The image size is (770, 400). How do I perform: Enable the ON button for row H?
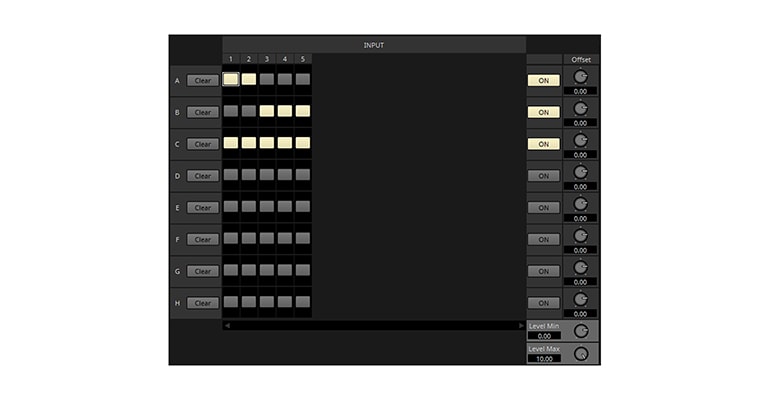click(543, 303)
